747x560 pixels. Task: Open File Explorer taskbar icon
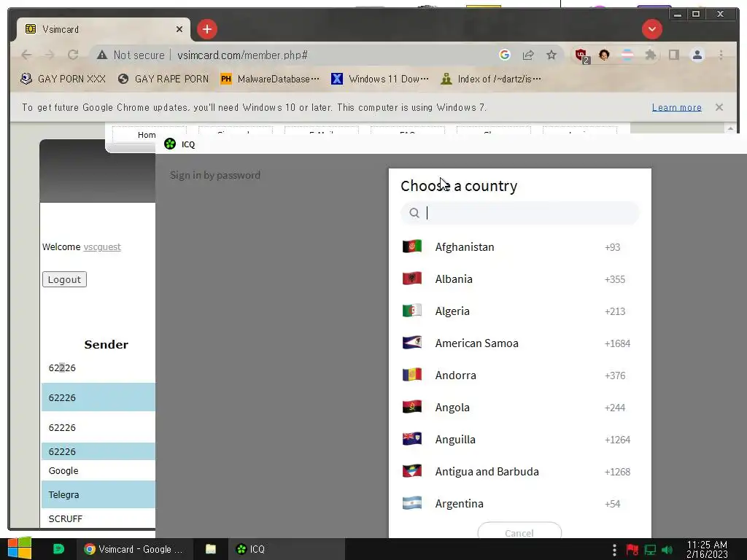pyautogui.click(x=211, y=549)
